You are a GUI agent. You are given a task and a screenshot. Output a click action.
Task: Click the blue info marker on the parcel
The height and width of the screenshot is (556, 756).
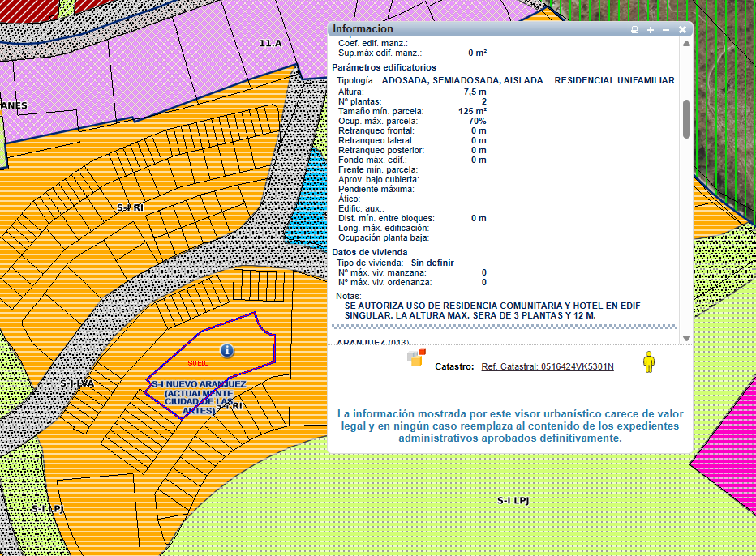pos(227,350)
